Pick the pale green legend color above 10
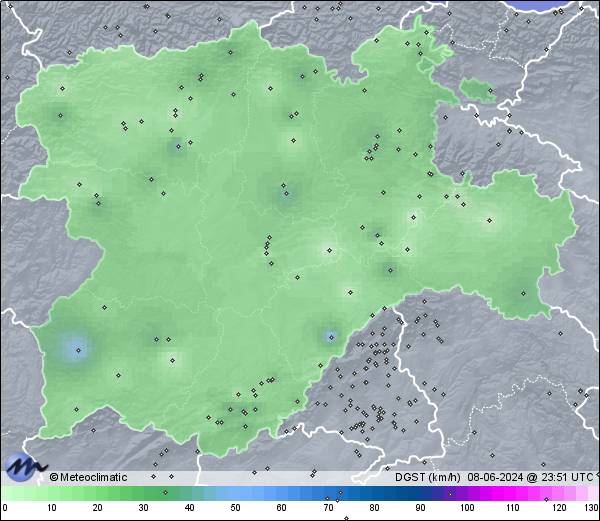 pos(52,493)
